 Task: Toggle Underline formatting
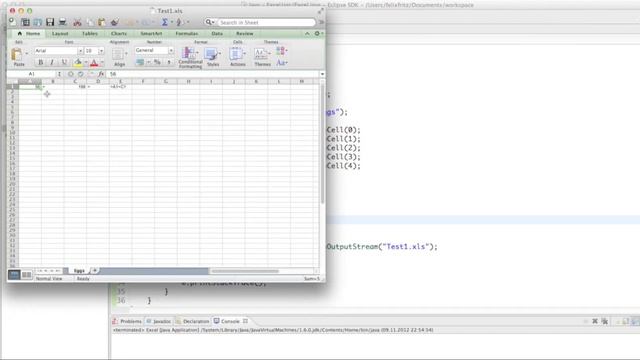click(x=64, y=62)
